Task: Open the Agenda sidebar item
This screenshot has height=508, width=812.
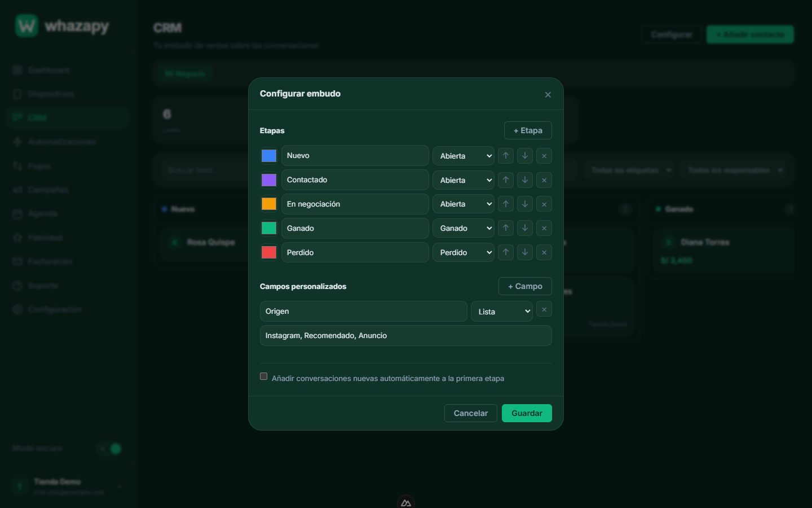Action: click(68, 213)
